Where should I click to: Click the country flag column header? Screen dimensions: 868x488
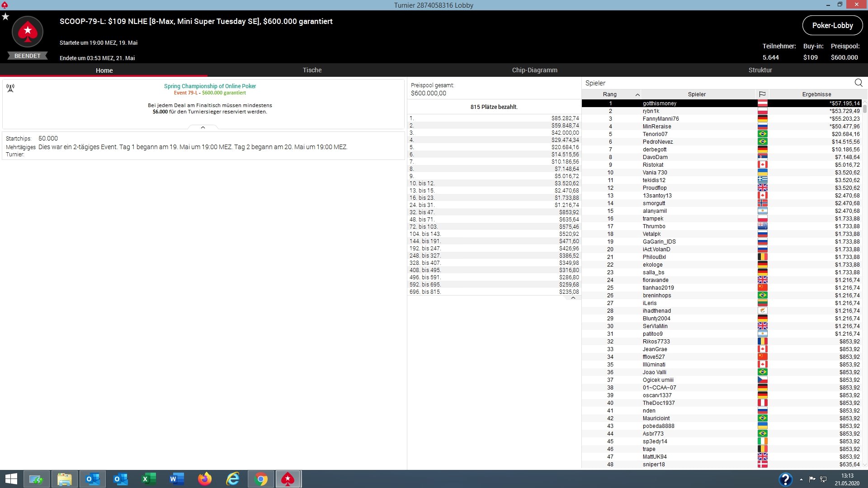coord(762,94)
